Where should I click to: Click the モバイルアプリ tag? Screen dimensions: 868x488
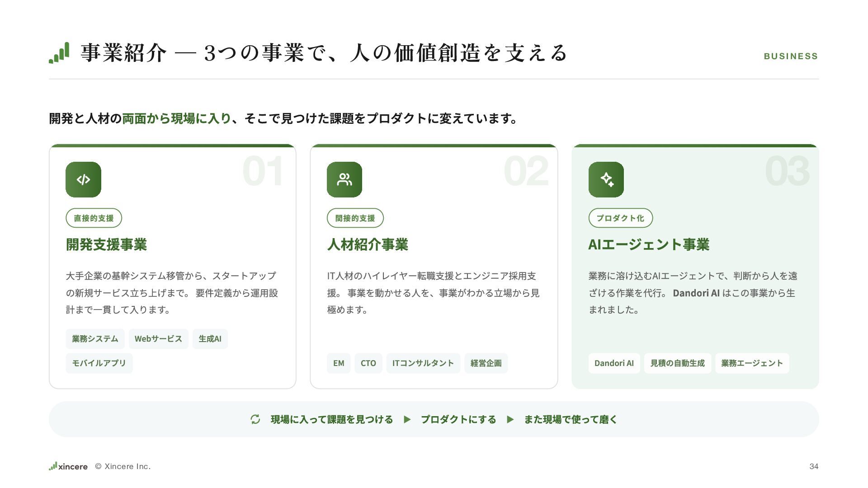click(99, 363)
